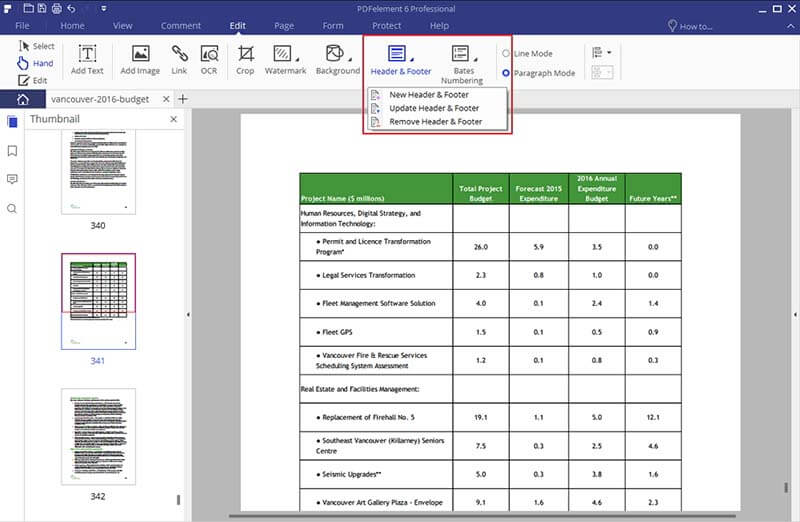Image resolution: width=800 pixels, height=522 pixels.
Task: Select Line Mode radio button
Action: pyautogui.click(x=506, y=53)
